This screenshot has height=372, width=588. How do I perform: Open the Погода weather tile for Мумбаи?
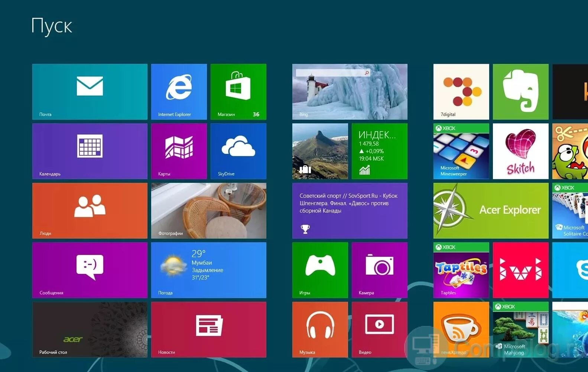coord(209,270)
